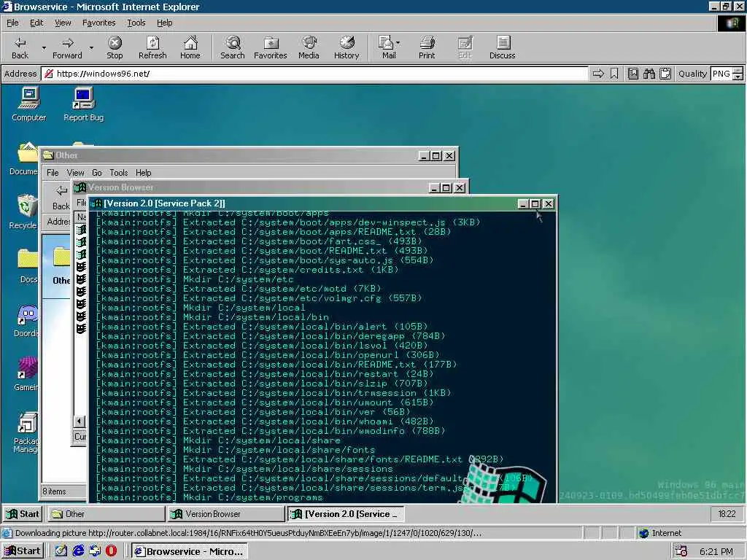Switch to Version Browser taskbar button
747x560 pixels.
tap(226, 514)
